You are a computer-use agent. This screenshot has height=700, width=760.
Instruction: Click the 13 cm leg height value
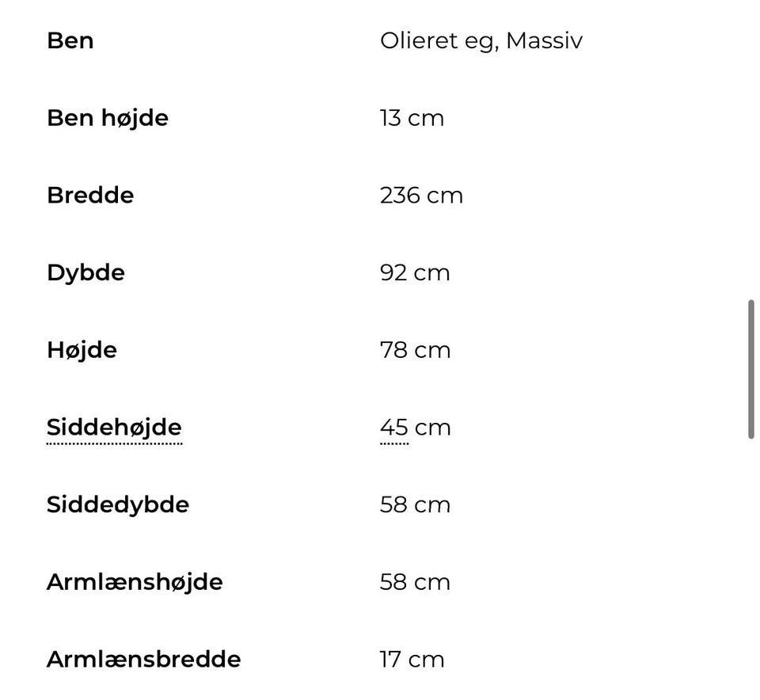412,118
